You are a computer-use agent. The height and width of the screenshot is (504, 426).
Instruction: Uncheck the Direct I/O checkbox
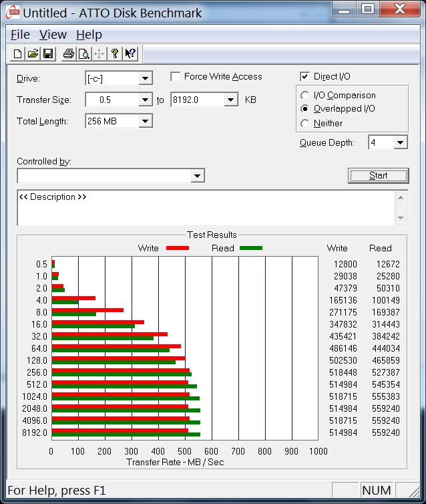coord(304,76)
